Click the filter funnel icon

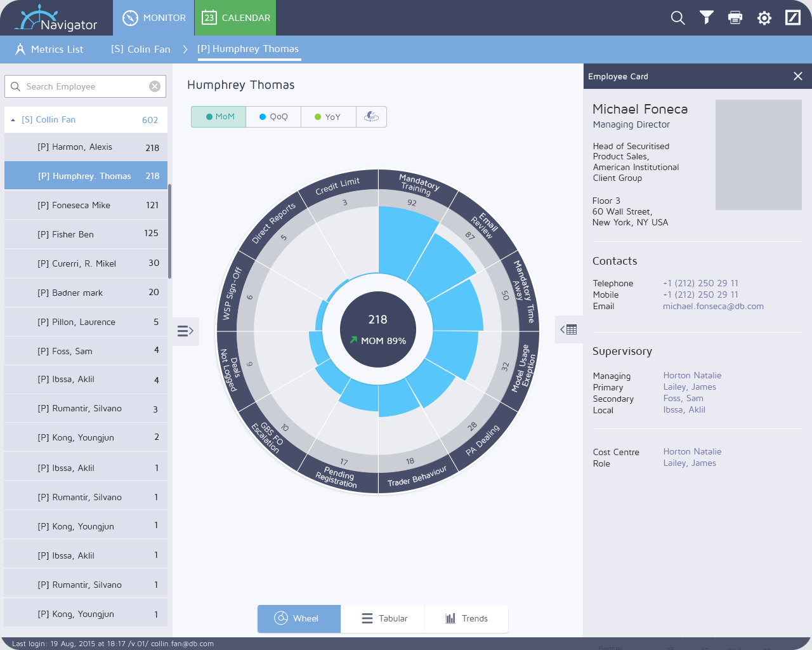tap(706, 18)
